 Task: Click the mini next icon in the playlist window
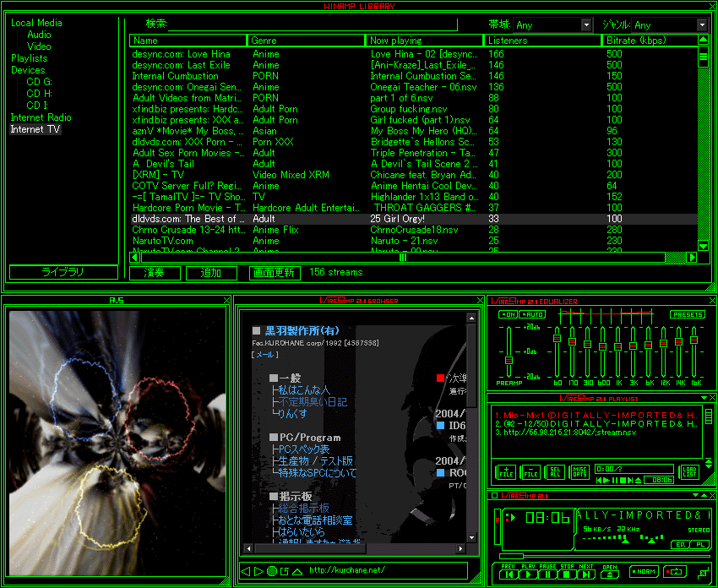[630, 481]
